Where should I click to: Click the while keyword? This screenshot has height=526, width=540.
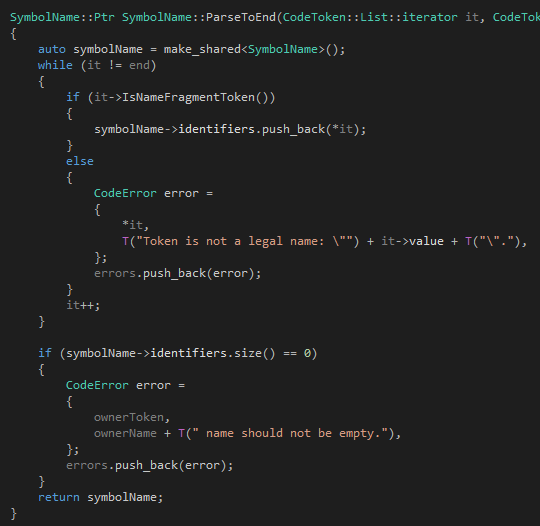click(x=55, y=65)
